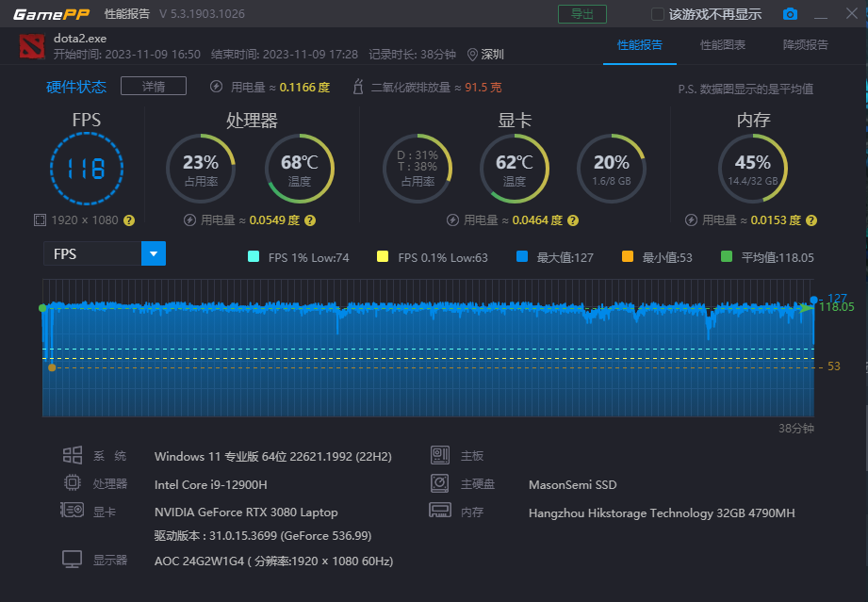Image resolution: width=868 pixels, height=602 pixels.
Task: Click the CO2 emission bottle icon
Action: tap(358, 87)
